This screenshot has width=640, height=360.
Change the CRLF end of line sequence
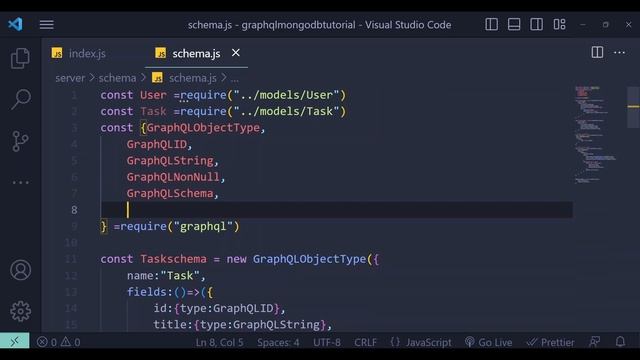click(365, 342)
